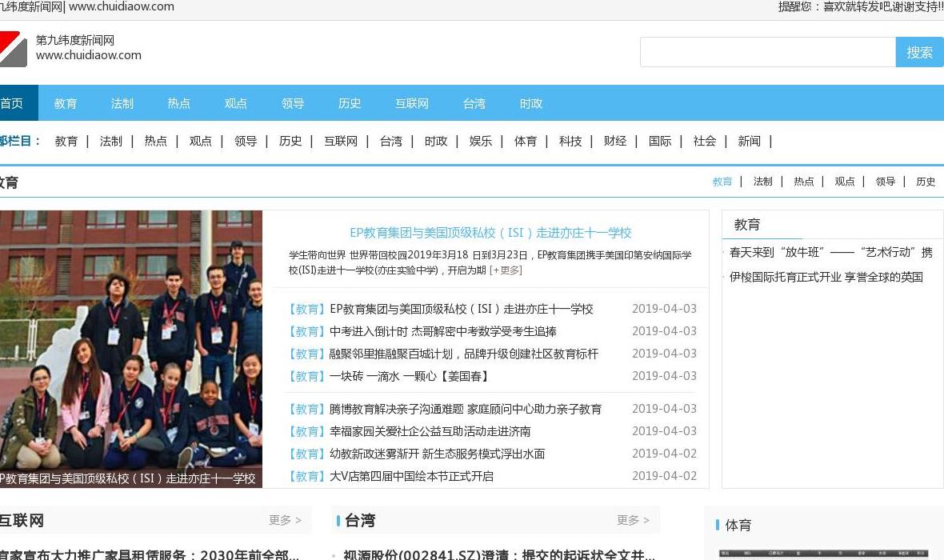Select 教育 in the sub-column row

(66, 141)
